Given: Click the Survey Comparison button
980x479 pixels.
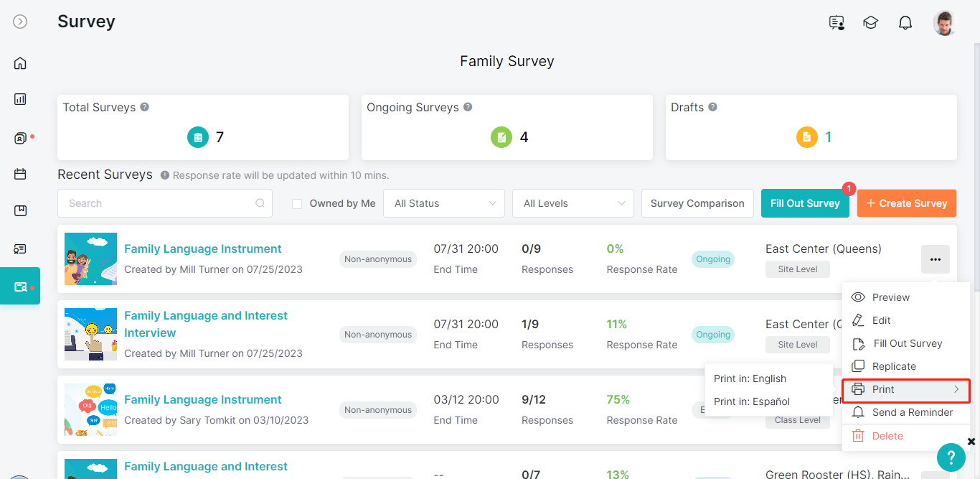Looking at the screenshot, I should [697, 203].
